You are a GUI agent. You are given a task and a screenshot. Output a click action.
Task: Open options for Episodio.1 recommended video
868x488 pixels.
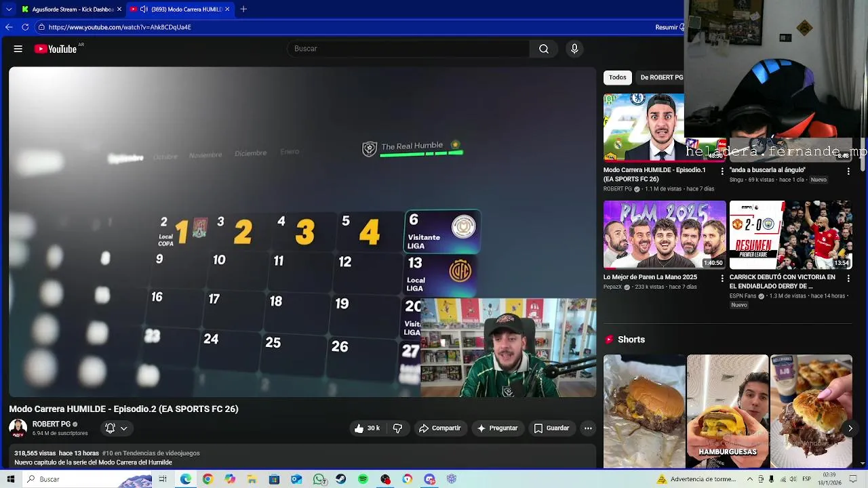[x=722, y=171]
